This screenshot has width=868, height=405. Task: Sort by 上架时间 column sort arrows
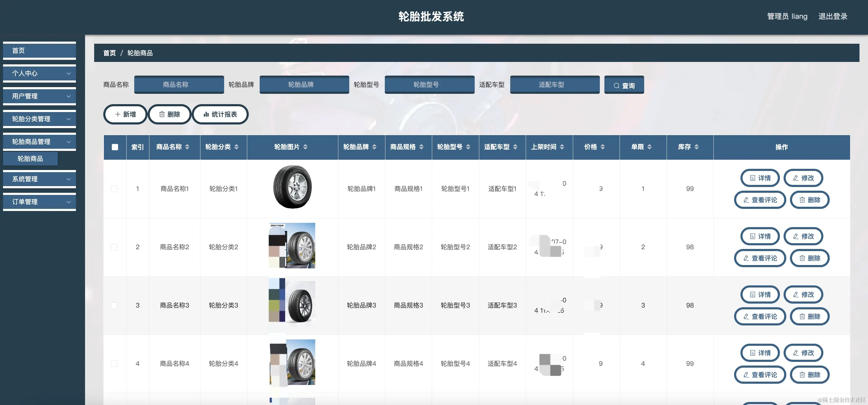pyautogui.click(x=562, y=147)
